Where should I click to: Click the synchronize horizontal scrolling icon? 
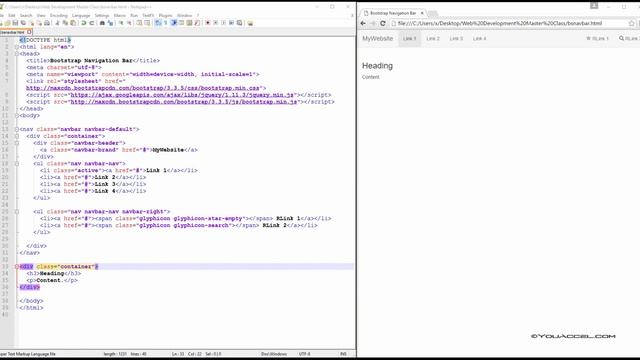pyautogui.click(x=147, y=23)
